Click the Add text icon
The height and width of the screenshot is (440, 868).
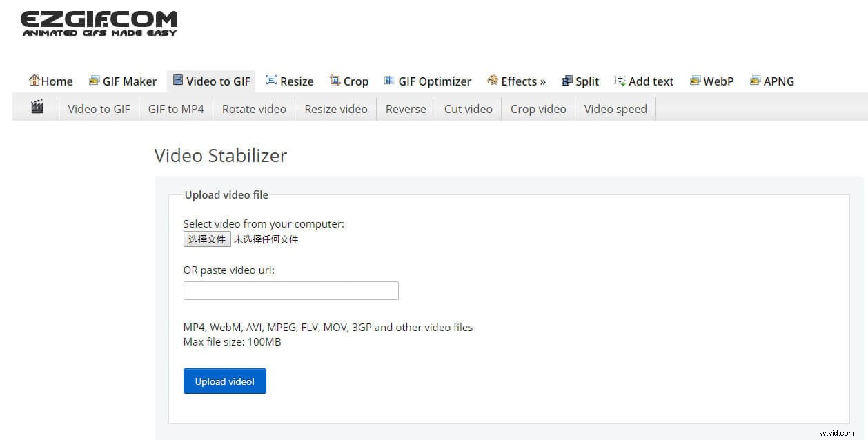pyautogui.click(x=619, y=80)
